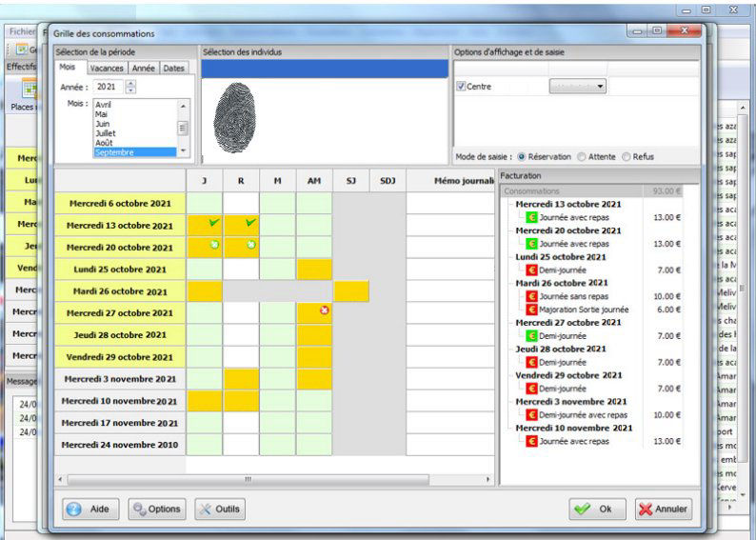756x540 pixels.
Task: Select the Réservation input mode
Action: click(521, 157)
